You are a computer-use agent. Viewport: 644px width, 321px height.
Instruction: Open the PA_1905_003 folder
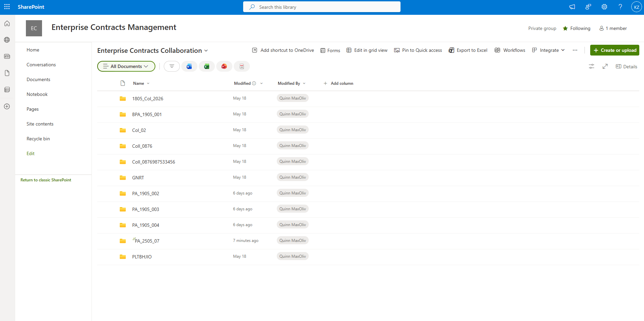coord(146,209)
